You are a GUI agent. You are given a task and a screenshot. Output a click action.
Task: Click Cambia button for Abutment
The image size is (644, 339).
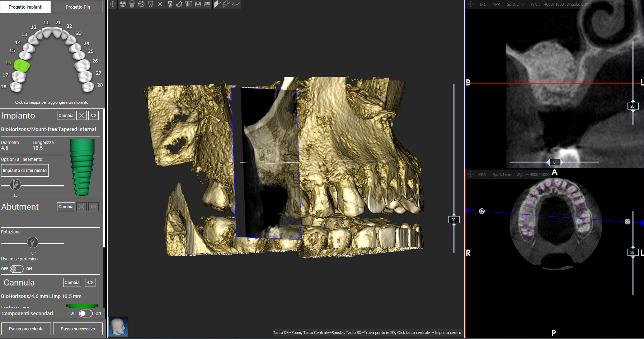[x=66, y=206]
